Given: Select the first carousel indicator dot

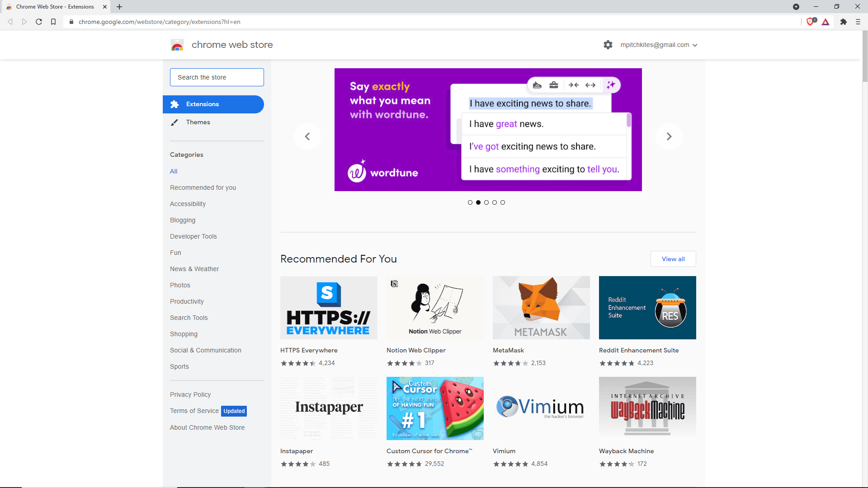Looking at the screenshot, I should click(470, 202).
